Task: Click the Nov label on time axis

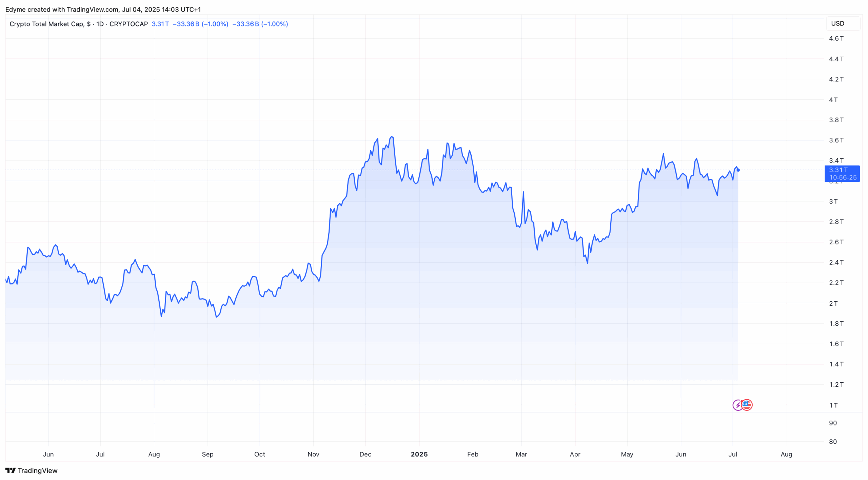Action: [313, 454]
